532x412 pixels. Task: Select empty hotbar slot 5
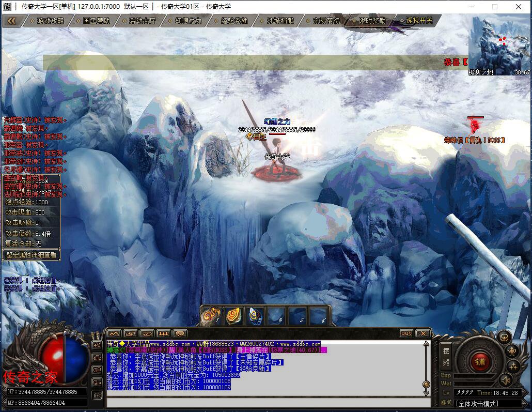click(x=299, y=315)
